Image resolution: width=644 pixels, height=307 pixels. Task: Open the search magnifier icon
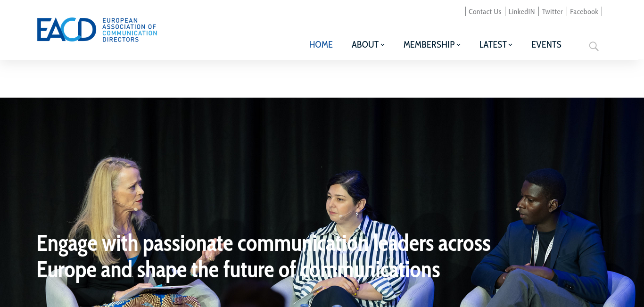pos(594,46)
